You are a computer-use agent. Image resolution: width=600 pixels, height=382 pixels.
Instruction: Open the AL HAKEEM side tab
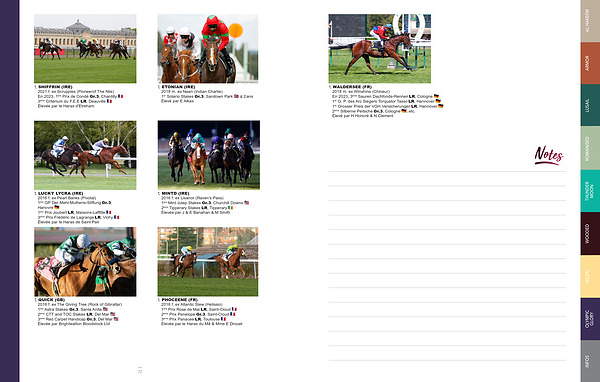pyautogui.click(x=590, y=21)
